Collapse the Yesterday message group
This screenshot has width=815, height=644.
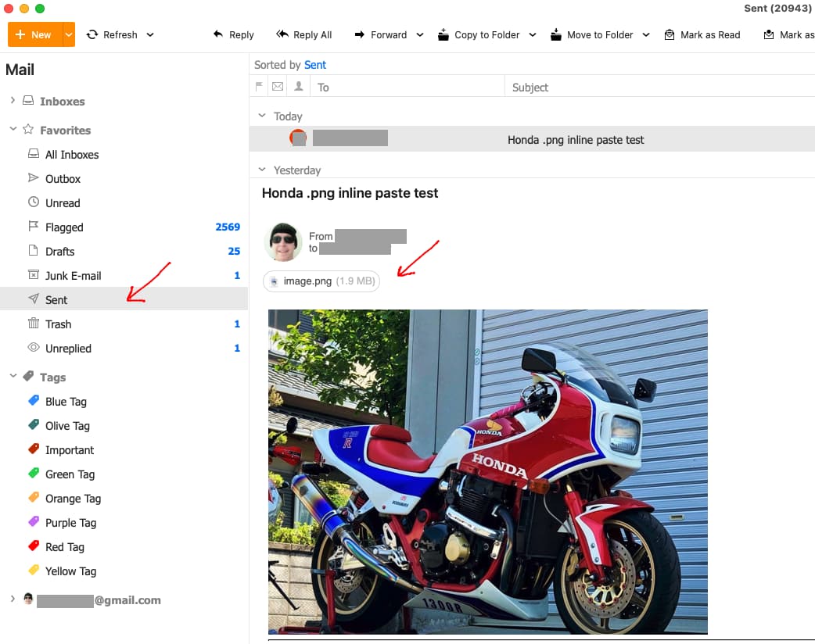(x=262, y=170)
